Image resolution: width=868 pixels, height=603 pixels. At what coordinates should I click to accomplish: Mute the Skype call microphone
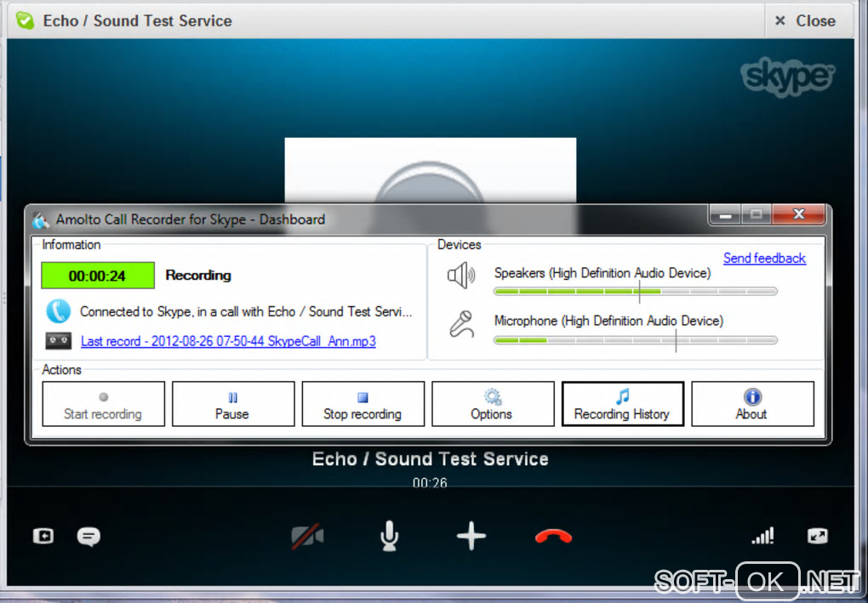389,536
